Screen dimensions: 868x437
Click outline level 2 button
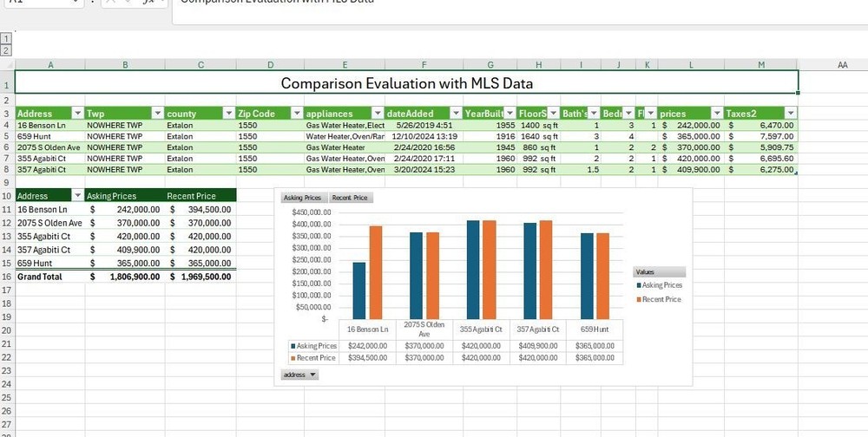tap(7, 50)
